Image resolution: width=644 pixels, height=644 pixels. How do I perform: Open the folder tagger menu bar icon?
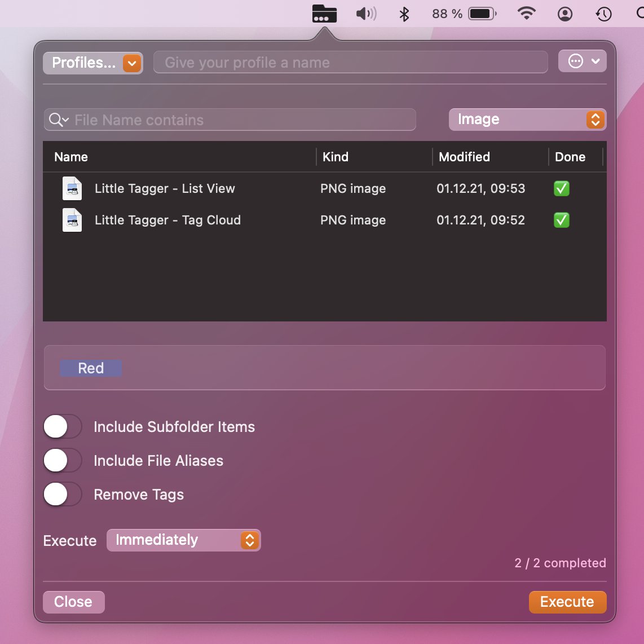coord(324,14)
